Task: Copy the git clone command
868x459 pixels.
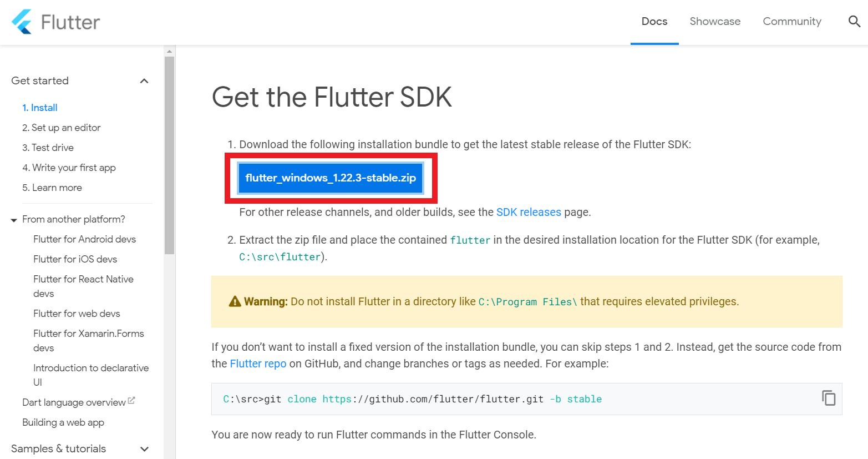Action: point(829,398)
